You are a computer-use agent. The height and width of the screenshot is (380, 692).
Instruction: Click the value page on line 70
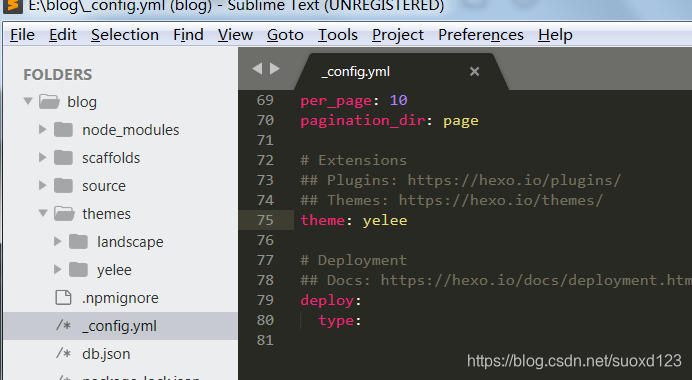[461, 120]
